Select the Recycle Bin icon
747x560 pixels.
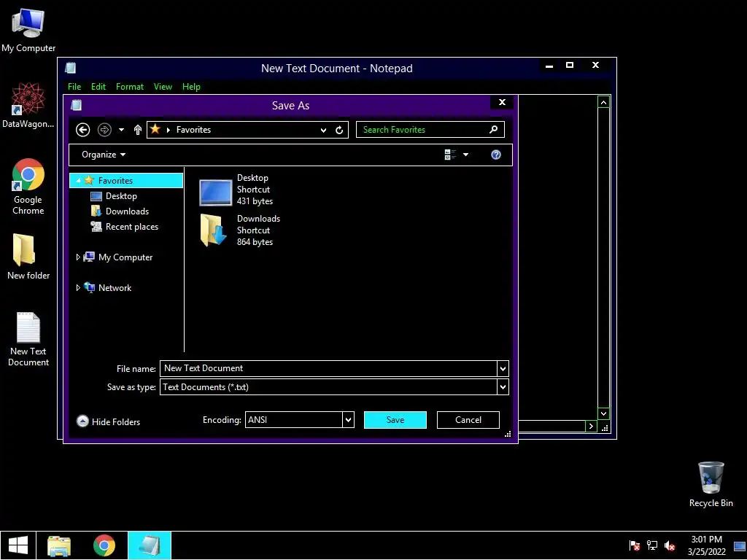[711, 484]
